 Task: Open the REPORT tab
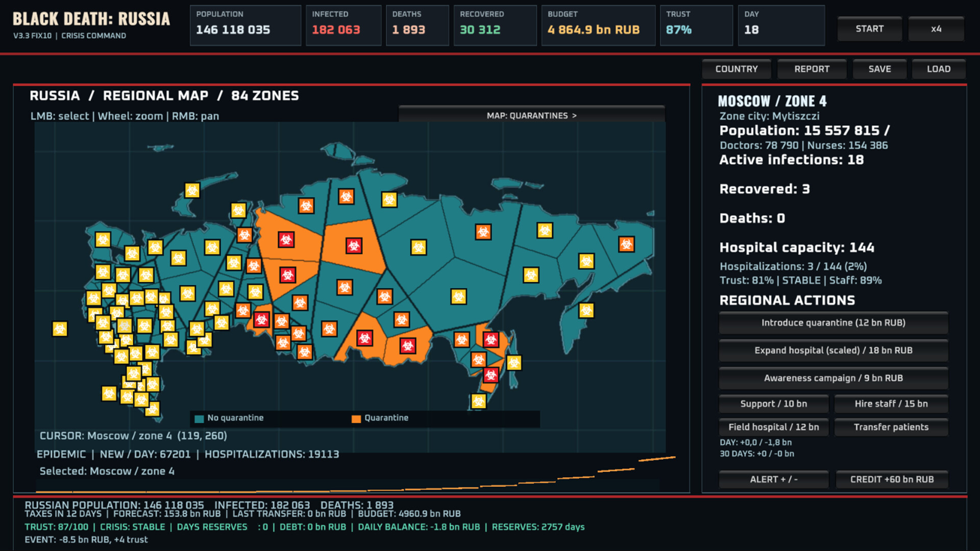(812, 69)
